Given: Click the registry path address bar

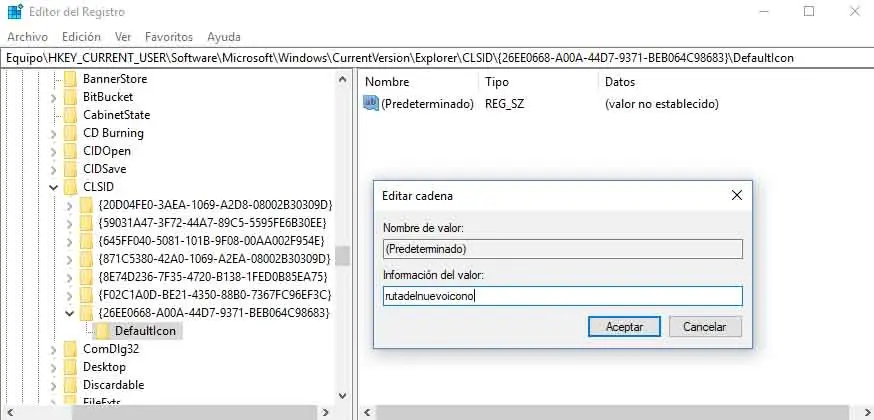Looking at the screenshot, I should click(437, 58).
